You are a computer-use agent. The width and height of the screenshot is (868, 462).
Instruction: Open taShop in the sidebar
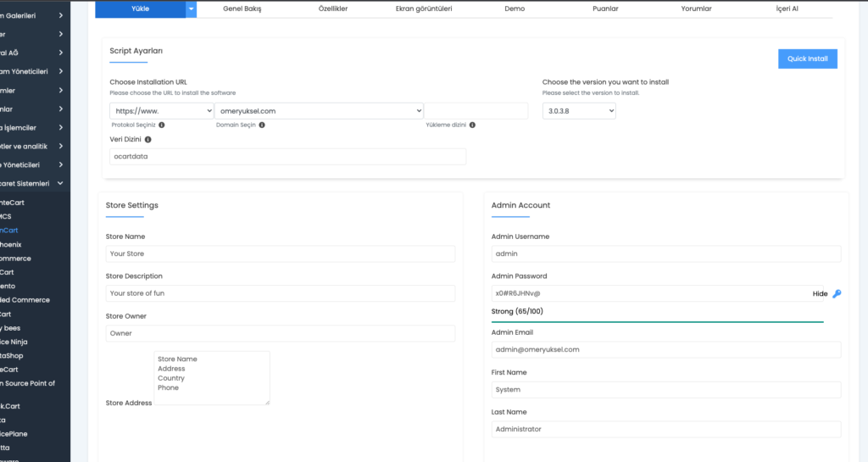12,356
